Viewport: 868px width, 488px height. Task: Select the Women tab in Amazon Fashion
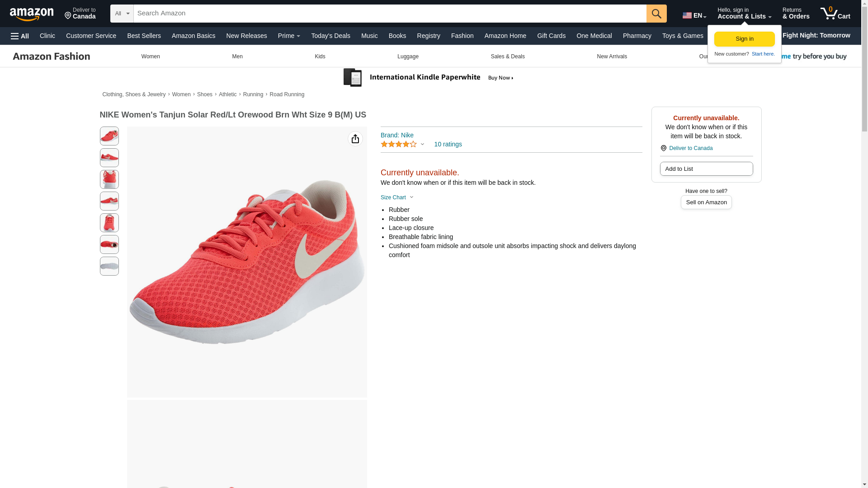click(151, 56)
